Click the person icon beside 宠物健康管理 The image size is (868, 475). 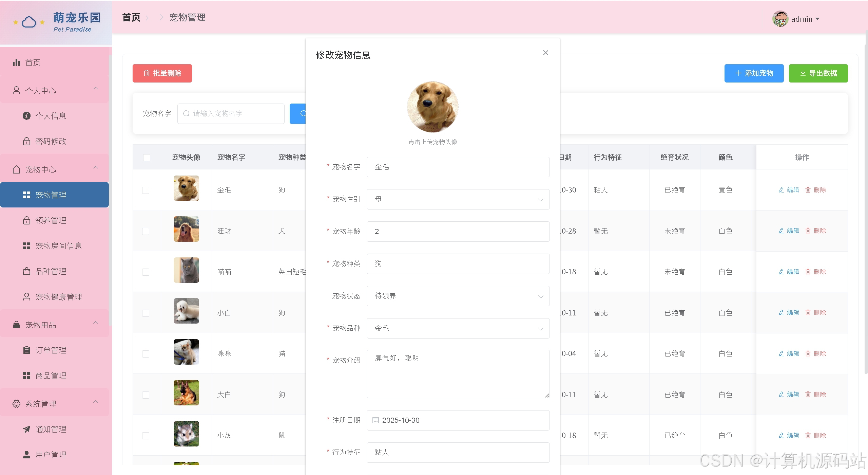pyautogui.click(x=26, y=297)
